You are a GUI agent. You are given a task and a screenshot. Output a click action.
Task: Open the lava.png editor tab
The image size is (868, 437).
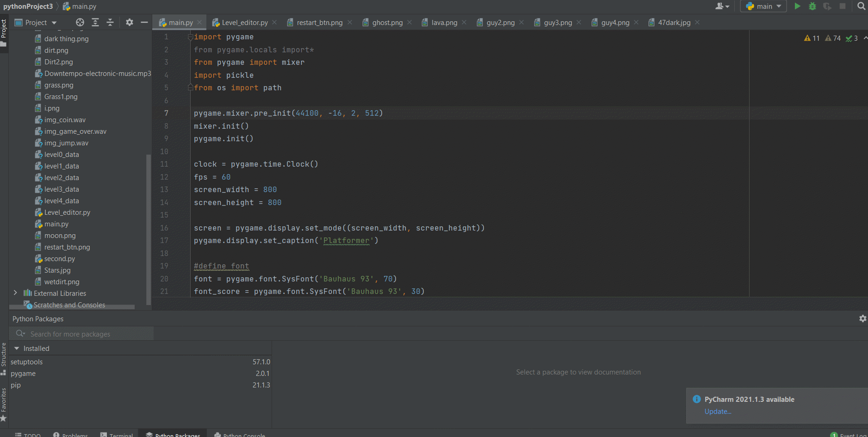click(x=444, y=22)
